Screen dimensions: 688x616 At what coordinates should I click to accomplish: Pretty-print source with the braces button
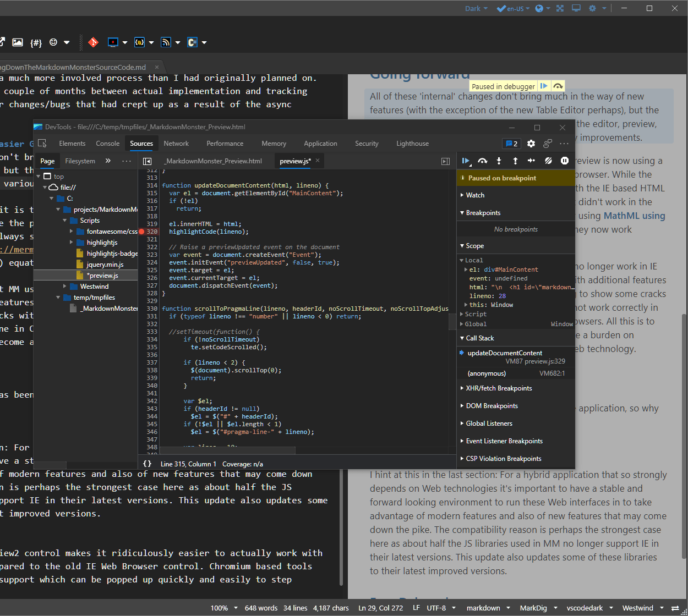[x=147, y=464]
